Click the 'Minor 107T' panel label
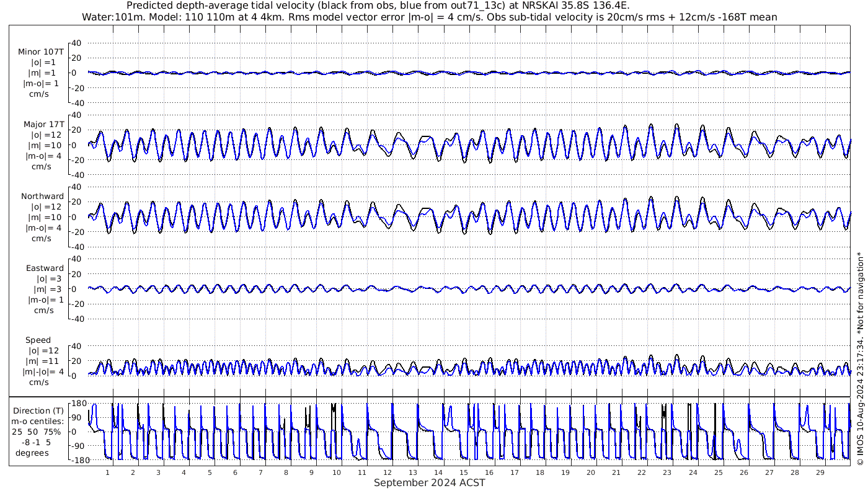The height and width of the screenshot is (496, 868). pyautogui.click(x=41, y=52)
